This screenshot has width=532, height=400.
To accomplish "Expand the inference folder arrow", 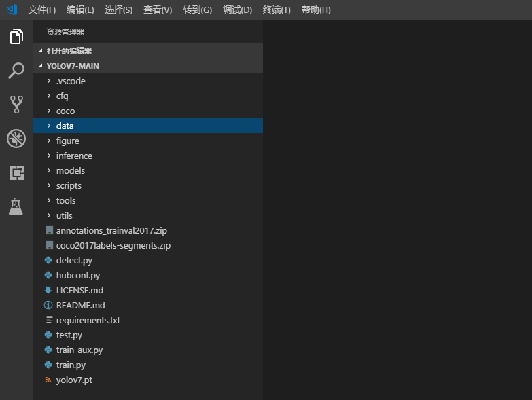I will [49, 156].
